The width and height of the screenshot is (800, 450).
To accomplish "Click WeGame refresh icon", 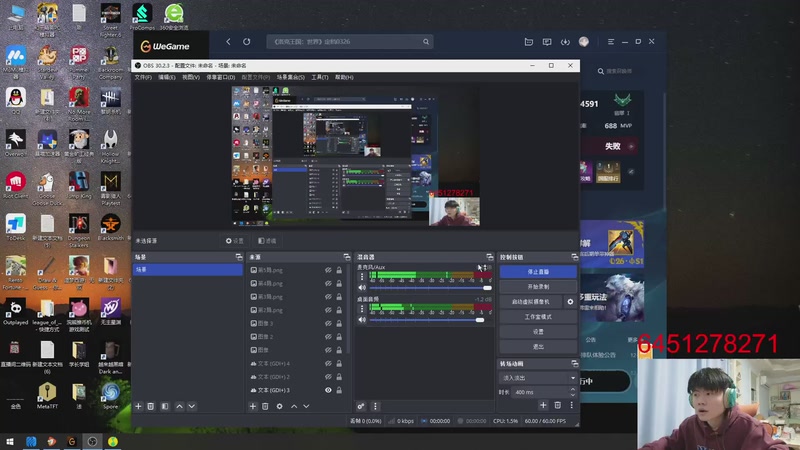I will (x=246, y=42).
